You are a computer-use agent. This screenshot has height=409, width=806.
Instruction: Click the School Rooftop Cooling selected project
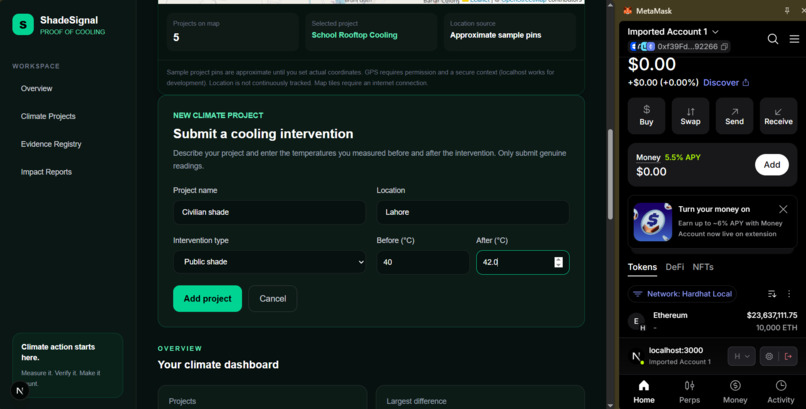point(354,35)
